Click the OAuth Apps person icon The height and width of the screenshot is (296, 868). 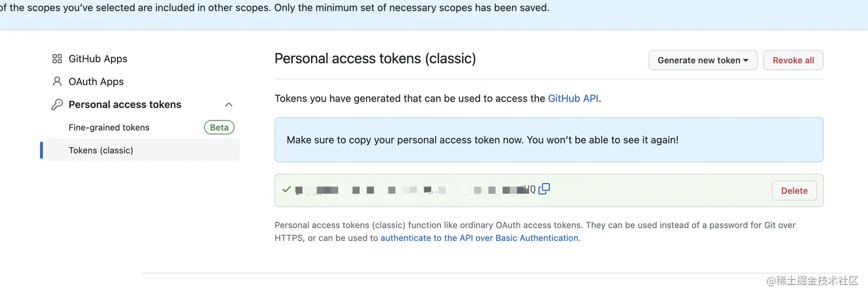pyautogui.click(x=57, y=81)
